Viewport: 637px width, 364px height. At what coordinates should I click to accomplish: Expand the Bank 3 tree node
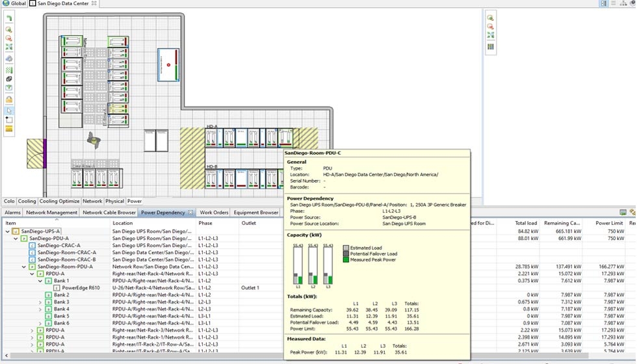(40, 302)
